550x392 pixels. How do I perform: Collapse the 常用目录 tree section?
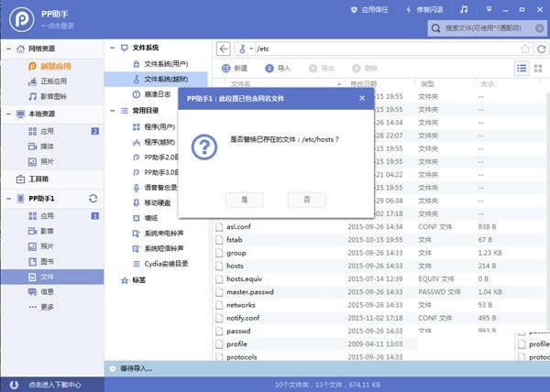pos(113,111)
